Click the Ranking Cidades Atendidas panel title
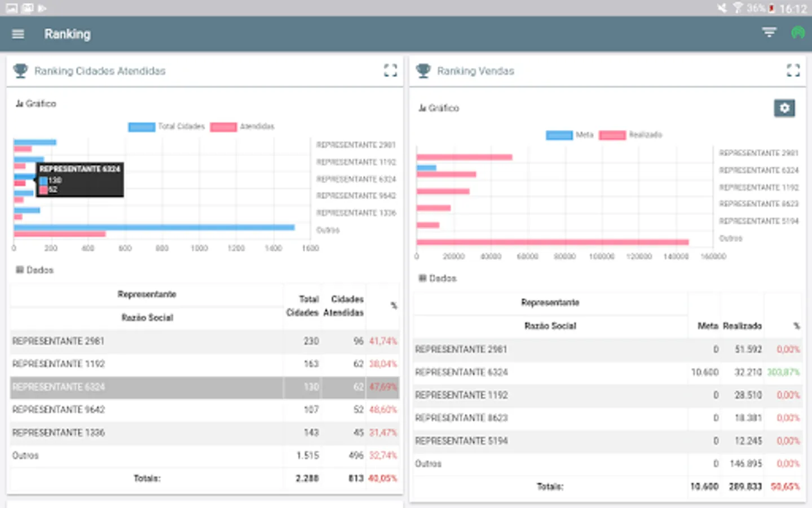Image resolution: width=812 pixels, height=508 pixels. point(100,71)
